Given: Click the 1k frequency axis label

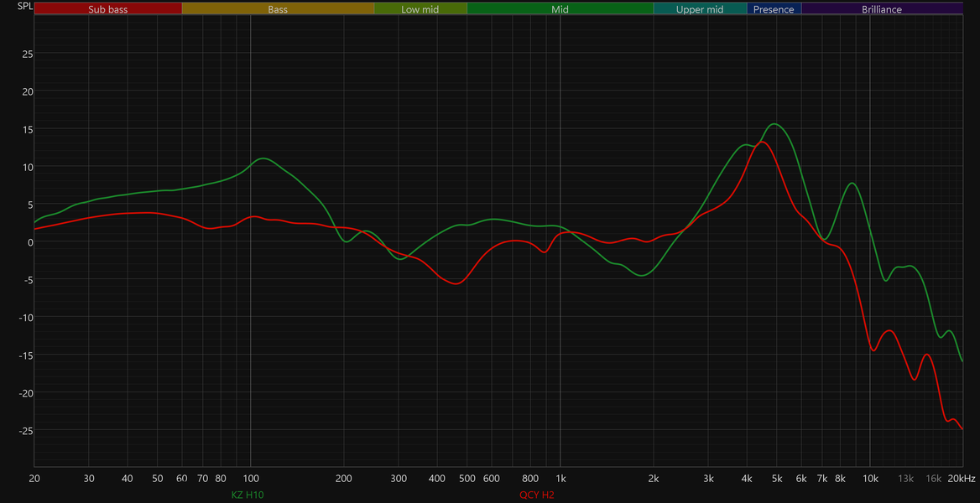Looking at the screenshot, I should 560,479.
